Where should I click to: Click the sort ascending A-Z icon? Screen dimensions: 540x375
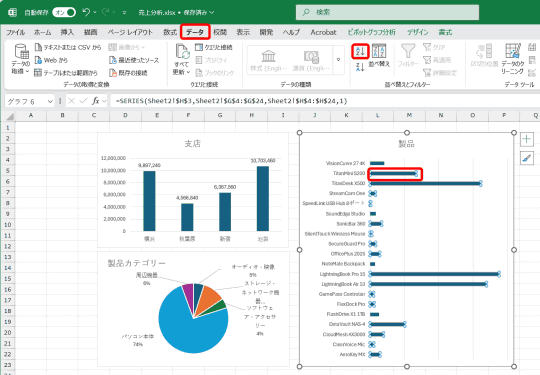tap(360, 51)
